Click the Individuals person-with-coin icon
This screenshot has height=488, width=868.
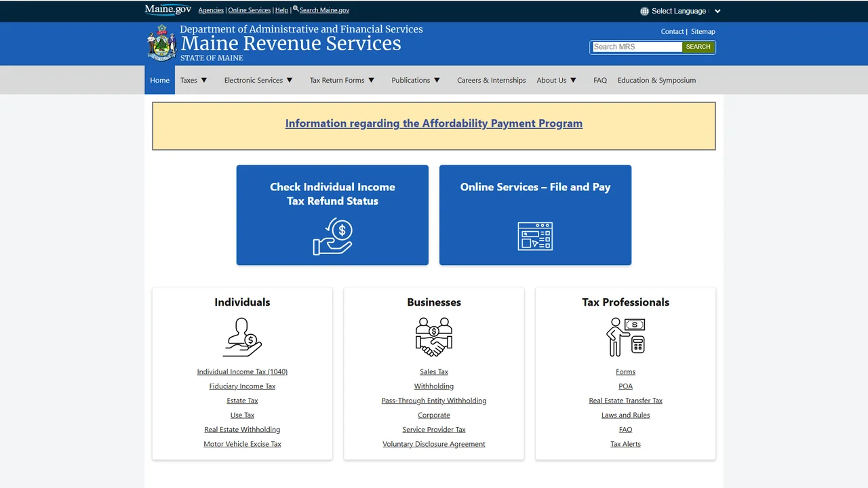click(242, 337)
